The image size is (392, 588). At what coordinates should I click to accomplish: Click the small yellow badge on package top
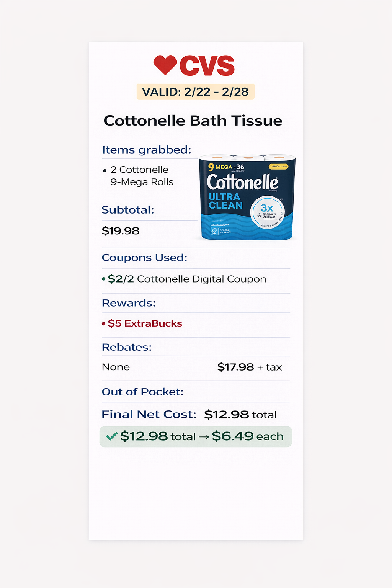(x=278, y=167)
